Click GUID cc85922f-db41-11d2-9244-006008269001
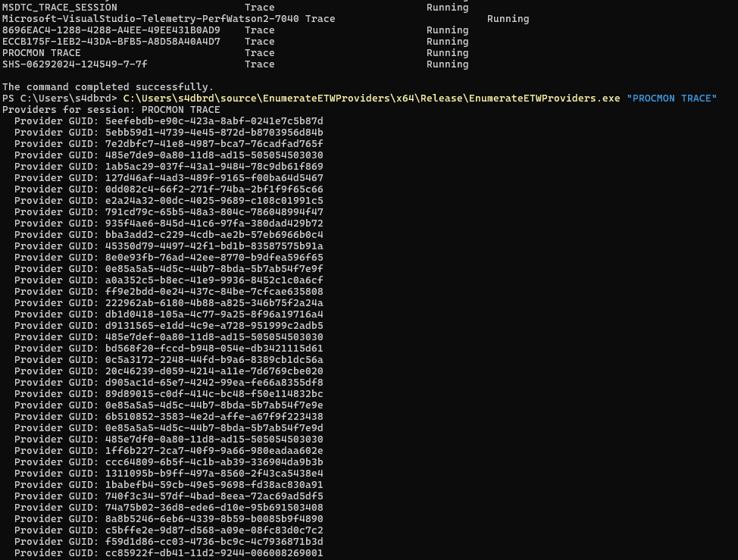The image size is (738, 560). [214, 552]
